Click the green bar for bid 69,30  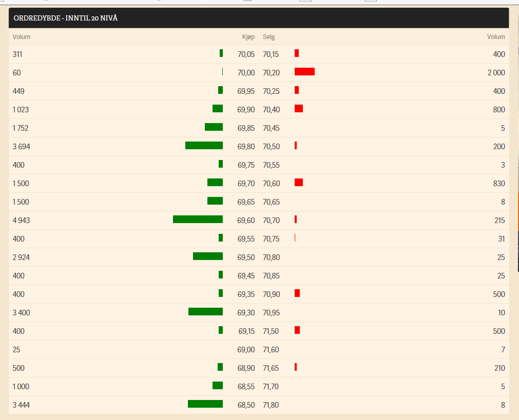click(205, 312)
